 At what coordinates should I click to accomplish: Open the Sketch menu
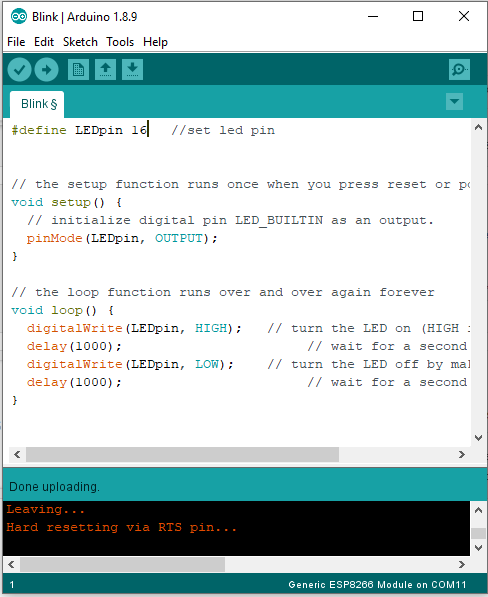tap(80, 42)
